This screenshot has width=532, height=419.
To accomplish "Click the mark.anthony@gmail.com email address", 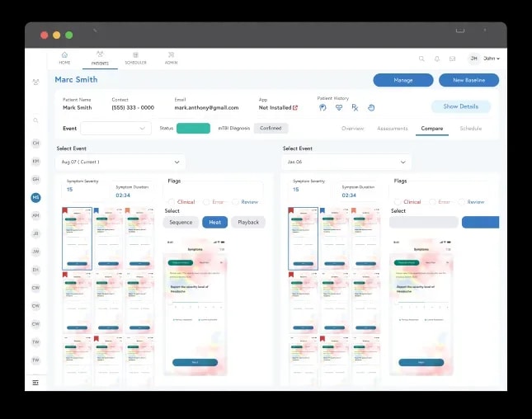I will pos(206,107).
